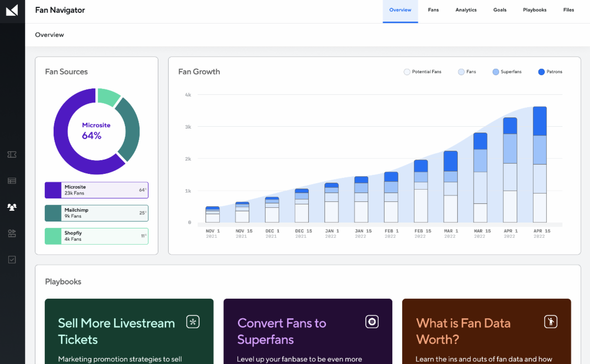
Task: Click the NOV 1 2021 bar in Fan Growth
Action: click(212, 214)
